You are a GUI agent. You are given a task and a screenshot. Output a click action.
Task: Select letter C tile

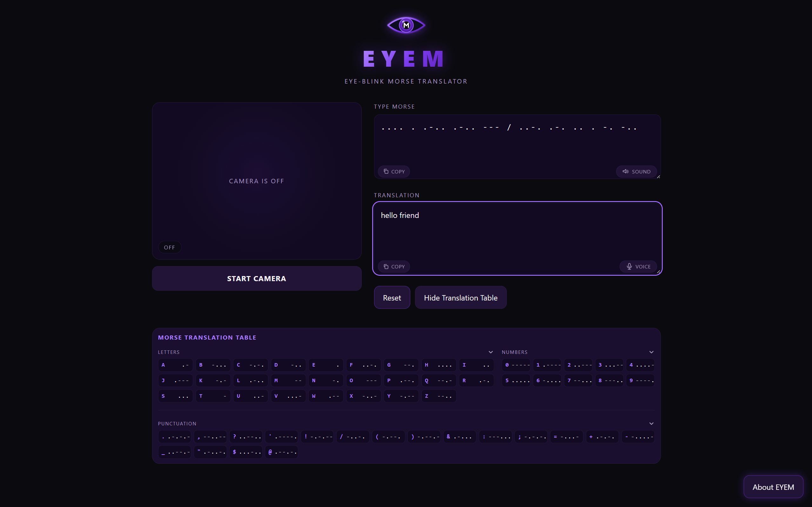[x=250, y=365]
